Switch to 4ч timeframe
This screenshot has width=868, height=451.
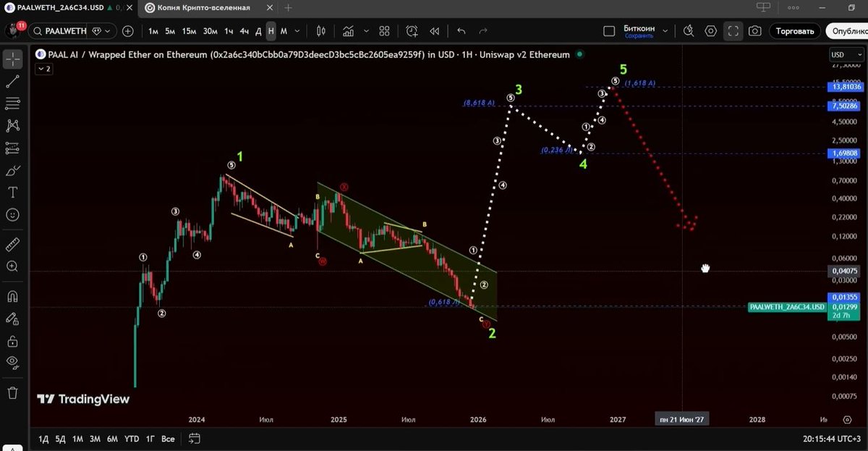(244, 31)
